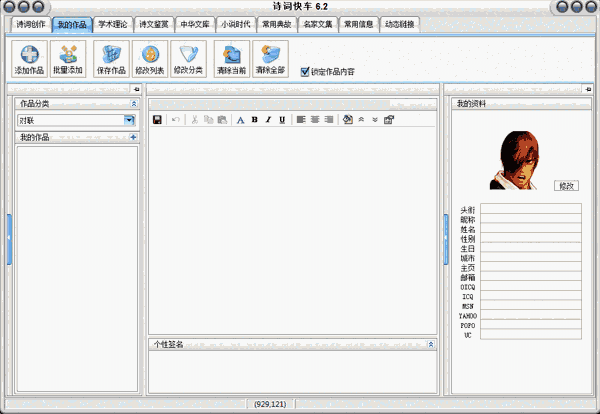Toggle italic formatting in the editor toolbar

click(x=268, y=120)
